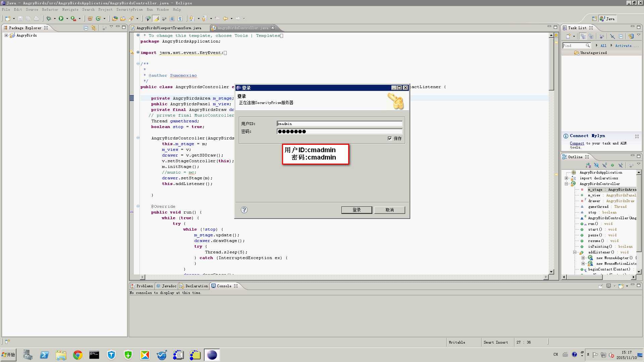Expand new MouseAdapter() node in Outline
This screenshot has height=362, width=644.
[x=583, y=258]
